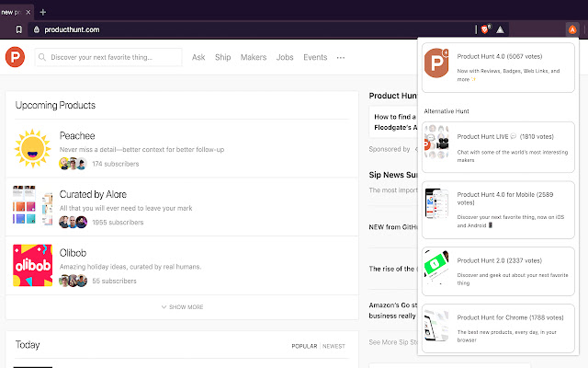Select the Popular sort tab
This screenshot has height=368, width=588.
click(x=304, y=346)
